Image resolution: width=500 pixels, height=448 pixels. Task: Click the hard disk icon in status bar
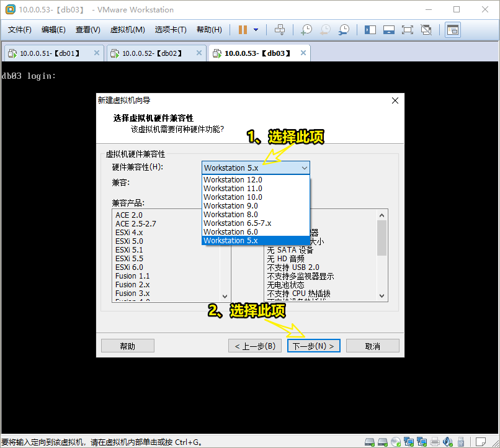[x=369, y=441]
